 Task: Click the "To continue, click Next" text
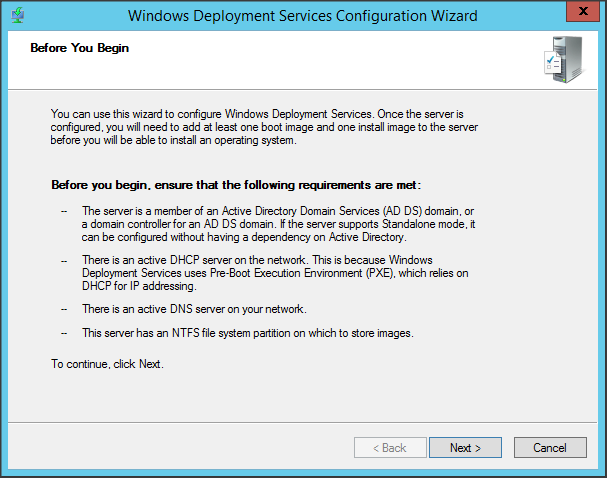click(107, 364)
